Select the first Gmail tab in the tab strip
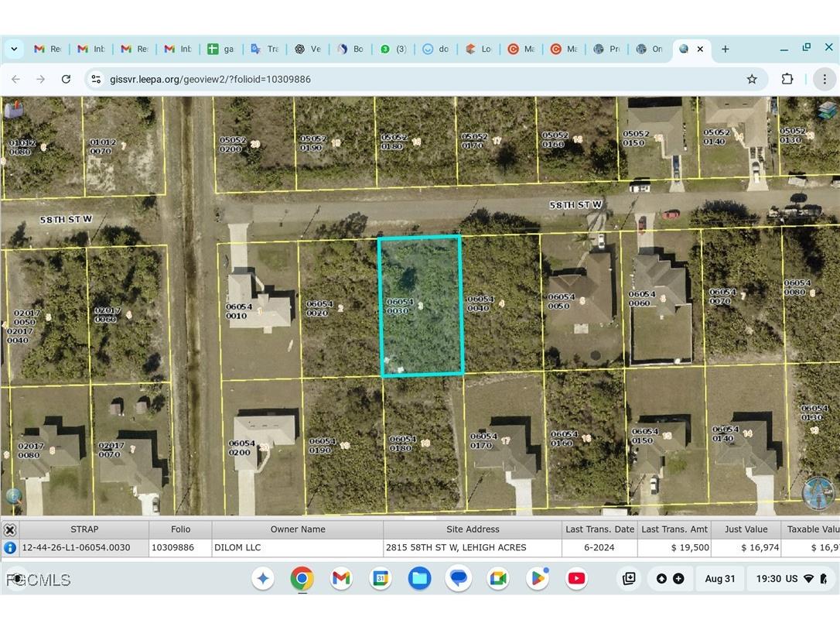 click(48, 49)
